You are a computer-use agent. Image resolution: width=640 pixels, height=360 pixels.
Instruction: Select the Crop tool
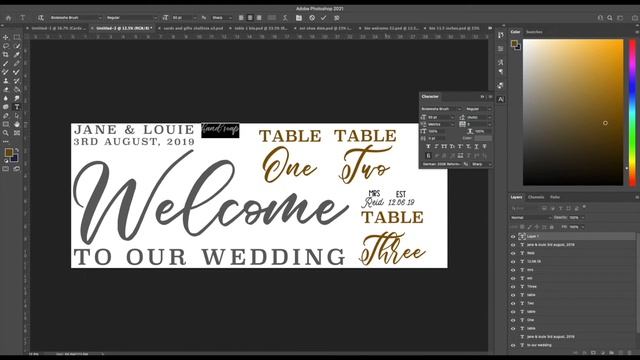click(6, 54)
